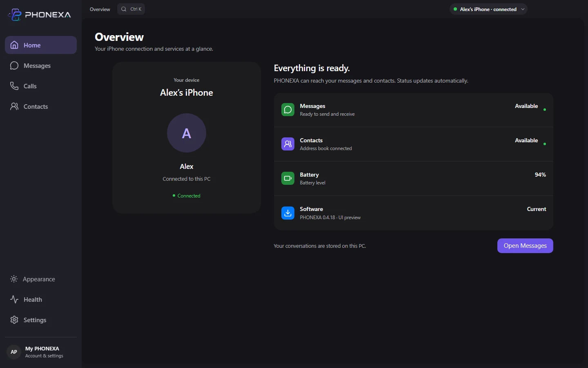Image resolution: width=588 pixels, height=368 pixels.
Task: Click the Messages speech bubble sidebar icon
Action: [14, 65]
